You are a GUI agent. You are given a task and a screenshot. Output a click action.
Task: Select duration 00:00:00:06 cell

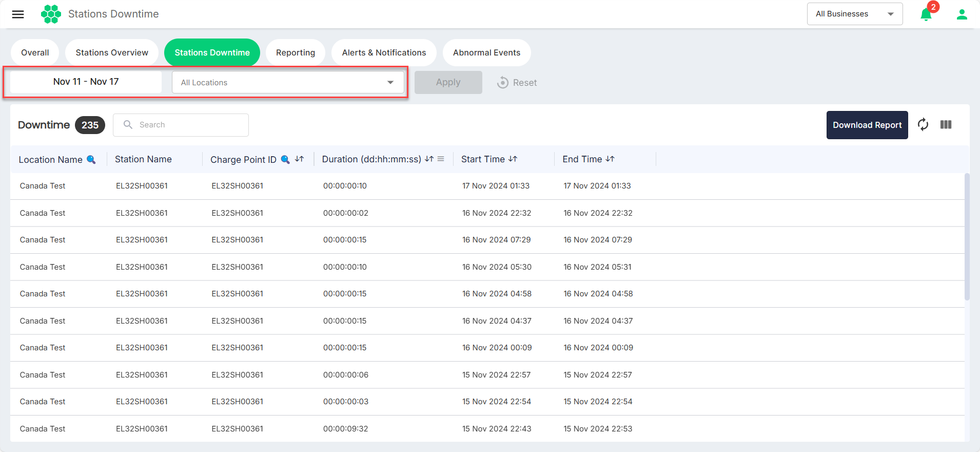[346, 375]
